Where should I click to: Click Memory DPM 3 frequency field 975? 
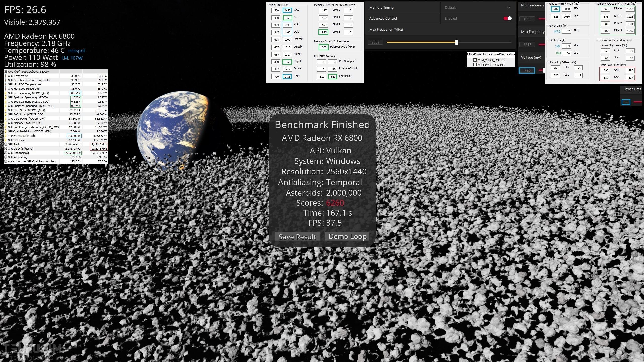click(323, 32)
